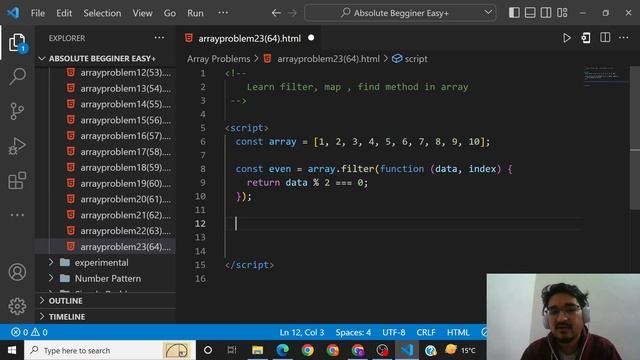Split the editor right
640x360 pixels.
click(x=605, y=38)
